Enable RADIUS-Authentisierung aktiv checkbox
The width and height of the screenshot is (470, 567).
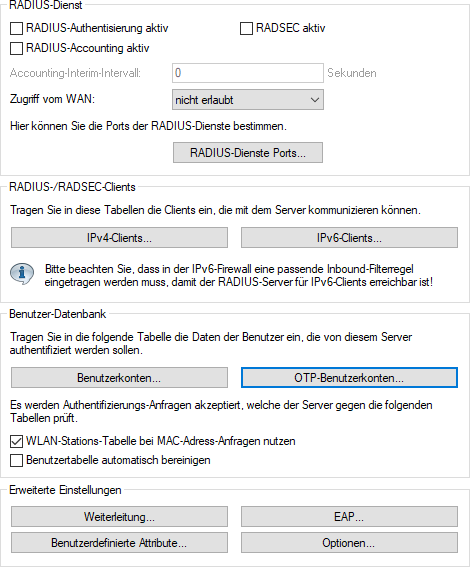tap(16, 28)
